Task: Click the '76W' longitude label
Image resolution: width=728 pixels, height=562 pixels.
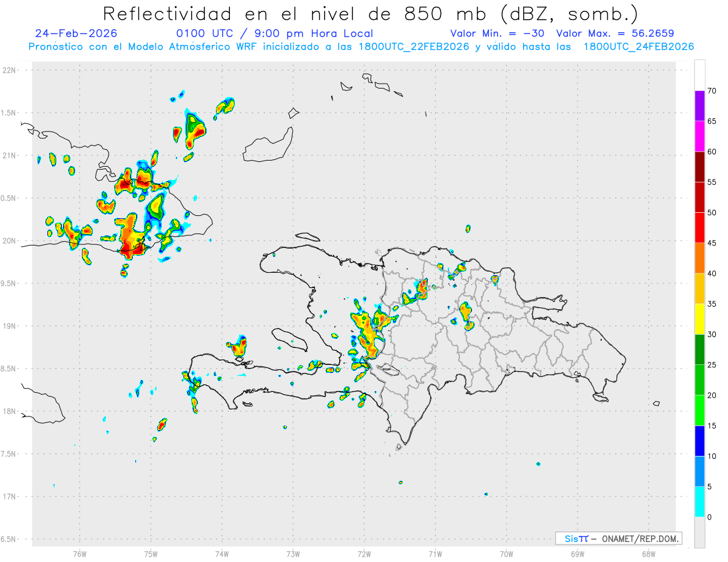Action: point(79,554)
